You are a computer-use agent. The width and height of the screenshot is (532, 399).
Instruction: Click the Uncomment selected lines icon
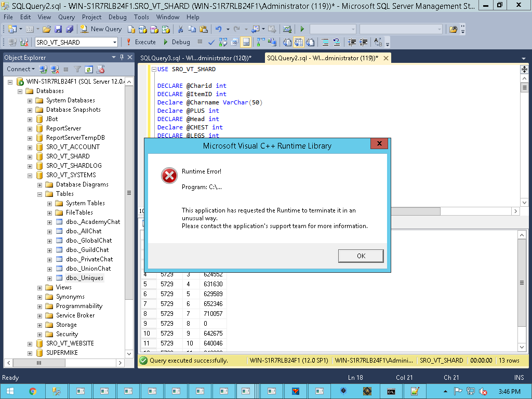(337, 42)
